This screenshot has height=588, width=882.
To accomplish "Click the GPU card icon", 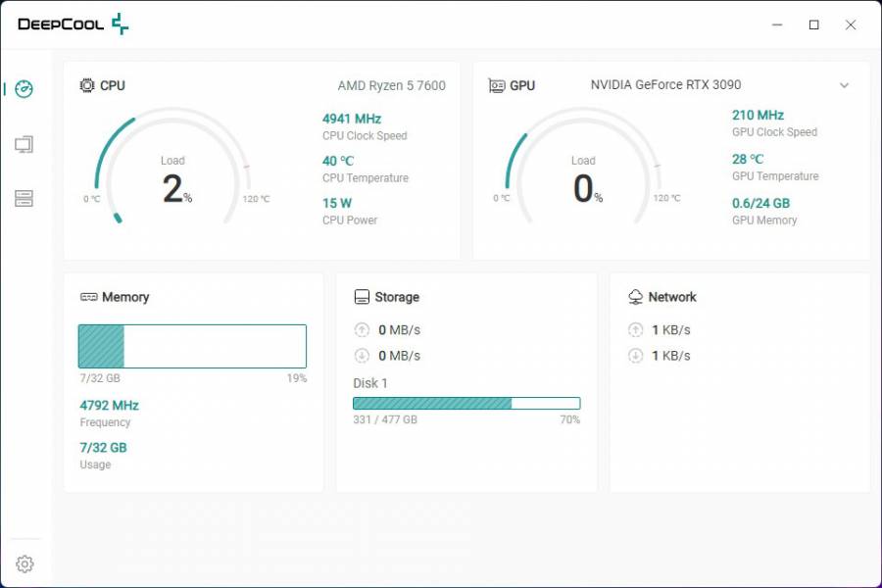I will coord(497,85).
